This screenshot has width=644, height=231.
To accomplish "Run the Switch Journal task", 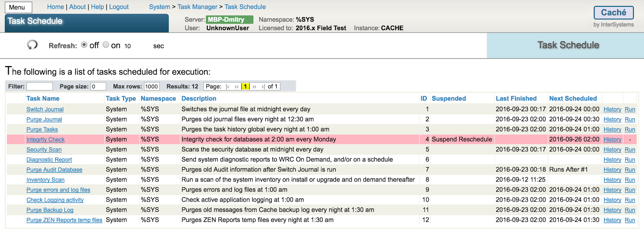I will tap(630, 109).
